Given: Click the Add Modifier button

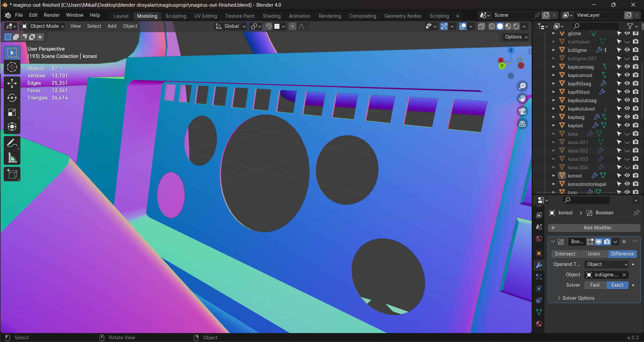Looking at the screenshot, I should pos(594,228).
